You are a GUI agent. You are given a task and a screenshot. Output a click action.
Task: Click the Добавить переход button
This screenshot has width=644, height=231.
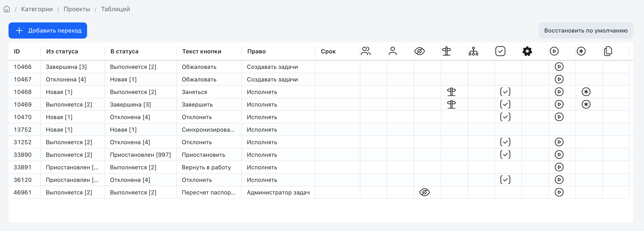[48, 31]
